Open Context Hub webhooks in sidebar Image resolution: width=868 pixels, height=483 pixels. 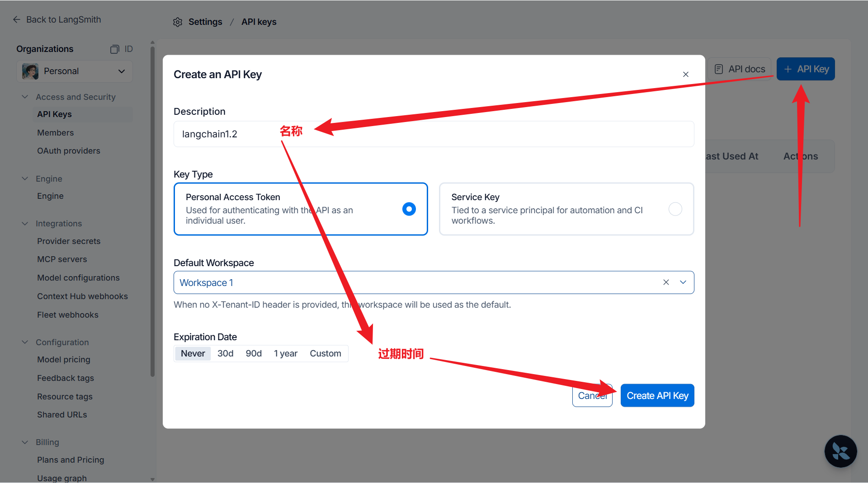pos(82,296)
